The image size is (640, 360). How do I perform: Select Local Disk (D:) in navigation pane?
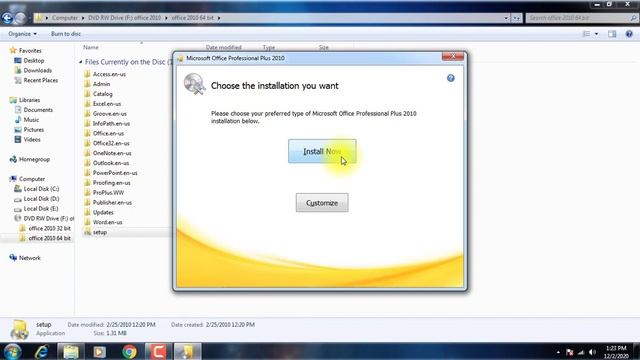click(41, 199)
